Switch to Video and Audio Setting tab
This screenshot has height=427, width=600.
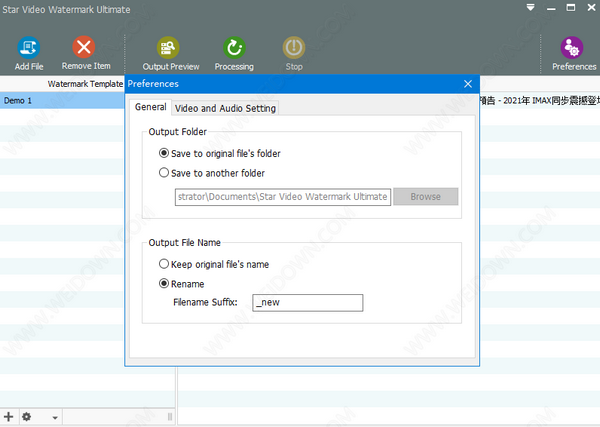[x=225, y=108]
